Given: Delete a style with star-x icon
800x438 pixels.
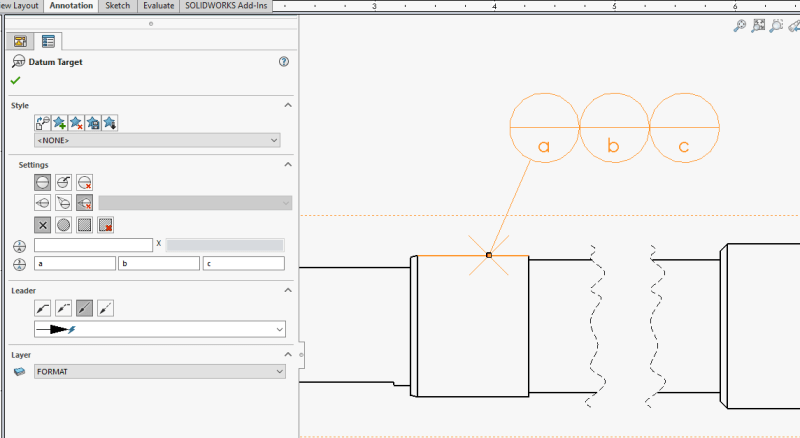Looking at the screenshot, I should (x=76, y=123).
